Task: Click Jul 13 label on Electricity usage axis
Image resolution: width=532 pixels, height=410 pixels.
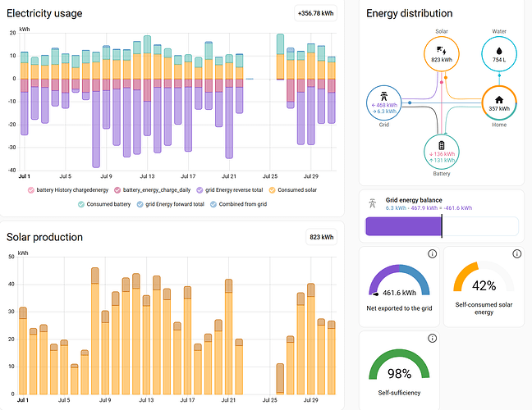Action: pos(147,176)
